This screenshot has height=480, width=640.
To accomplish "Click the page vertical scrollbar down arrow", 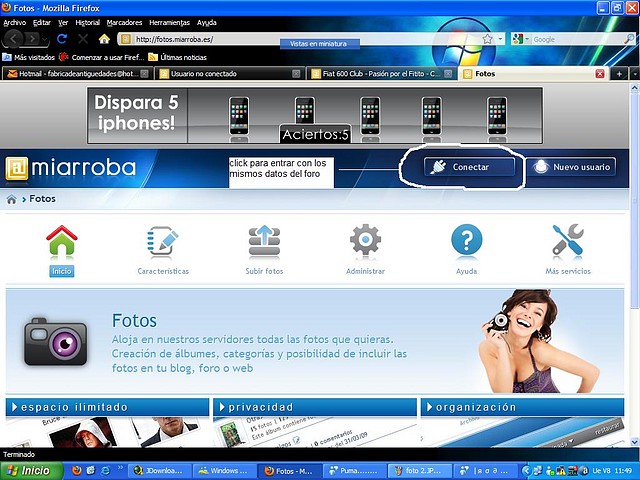I will [635, 442].
